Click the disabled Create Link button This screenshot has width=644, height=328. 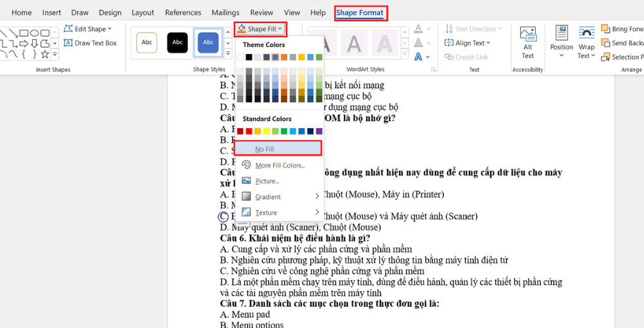point(466,57)
